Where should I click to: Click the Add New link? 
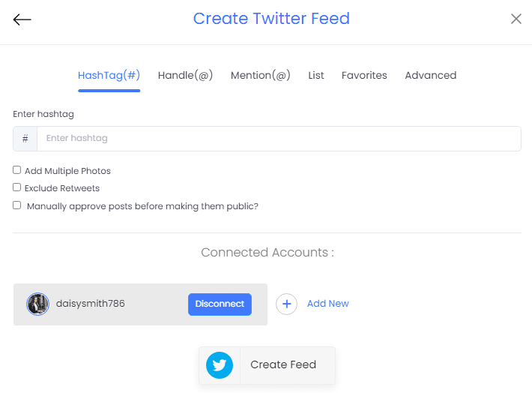click(x=327, y=303)
